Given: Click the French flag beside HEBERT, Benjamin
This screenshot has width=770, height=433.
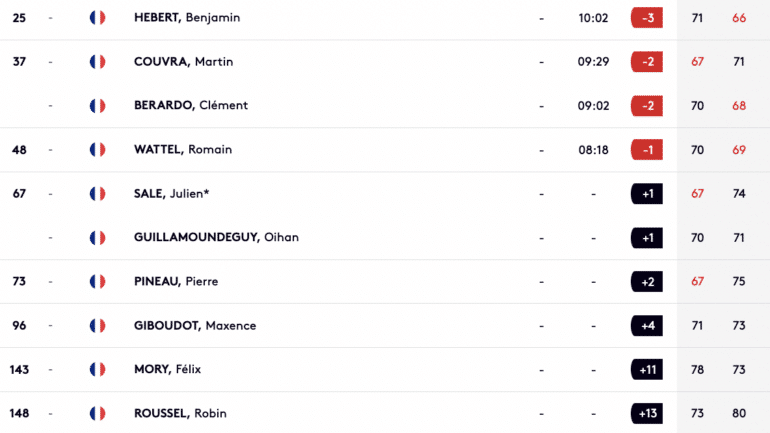Looking at the screenshot, I should 97,18.
